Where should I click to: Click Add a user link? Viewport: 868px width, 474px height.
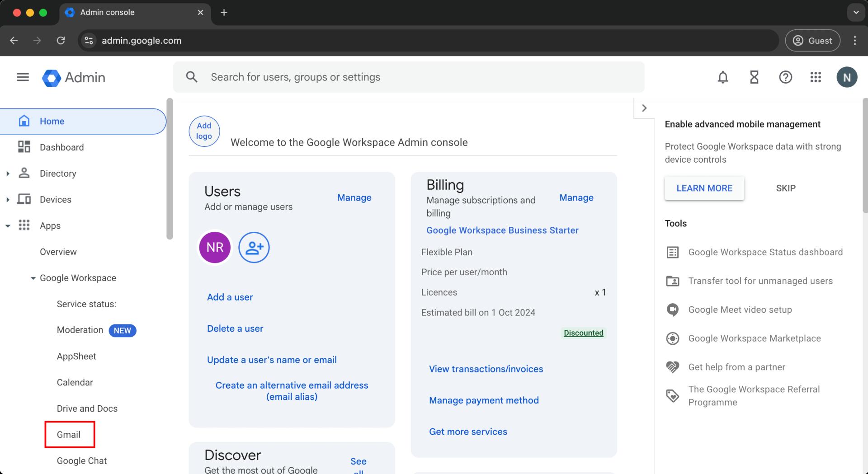230,297
